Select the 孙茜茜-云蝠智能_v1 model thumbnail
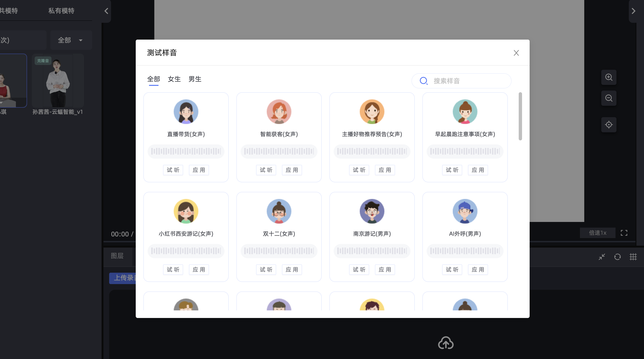The image size is (644, 359). [58, 81]
